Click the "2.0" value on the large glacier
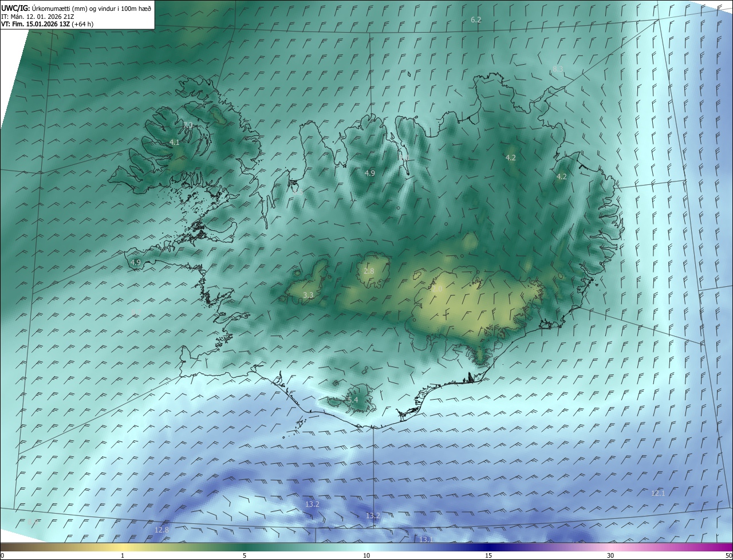The height and width of the screenshot is (560, 733). click(x=437, y=290)
